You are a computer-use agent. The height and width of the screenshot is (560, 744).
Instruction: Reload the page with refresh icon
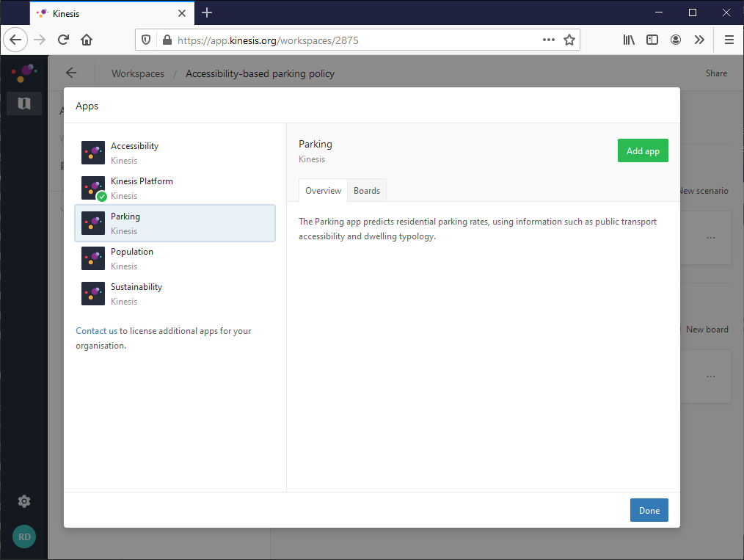point(63,40)
